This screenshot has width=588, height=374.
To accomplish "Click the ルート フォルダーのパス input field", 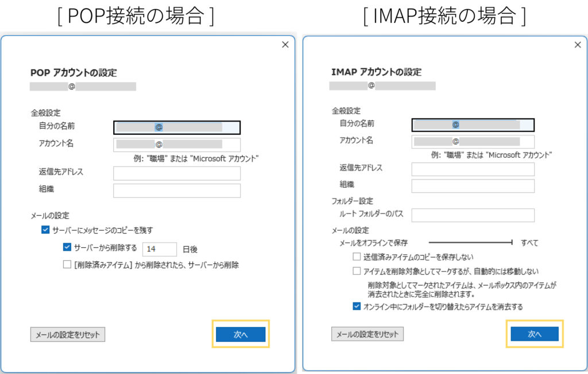I will click(x=473, y=215).
